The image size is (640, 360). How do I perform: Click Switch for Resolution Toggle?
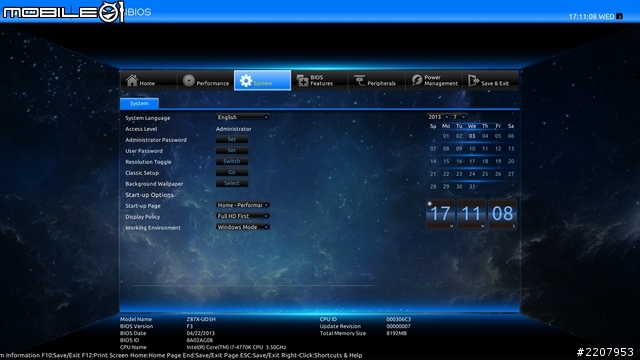click(232, 162)
